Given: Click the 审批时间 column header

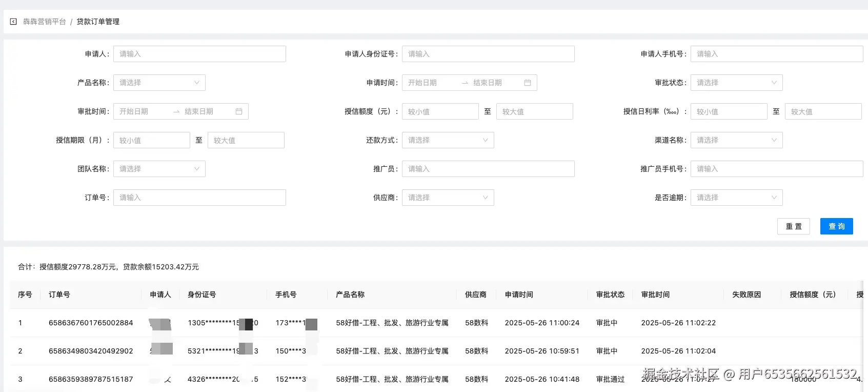Looking at the screenshot, I should pyautogui.click(x=656, y=295).
